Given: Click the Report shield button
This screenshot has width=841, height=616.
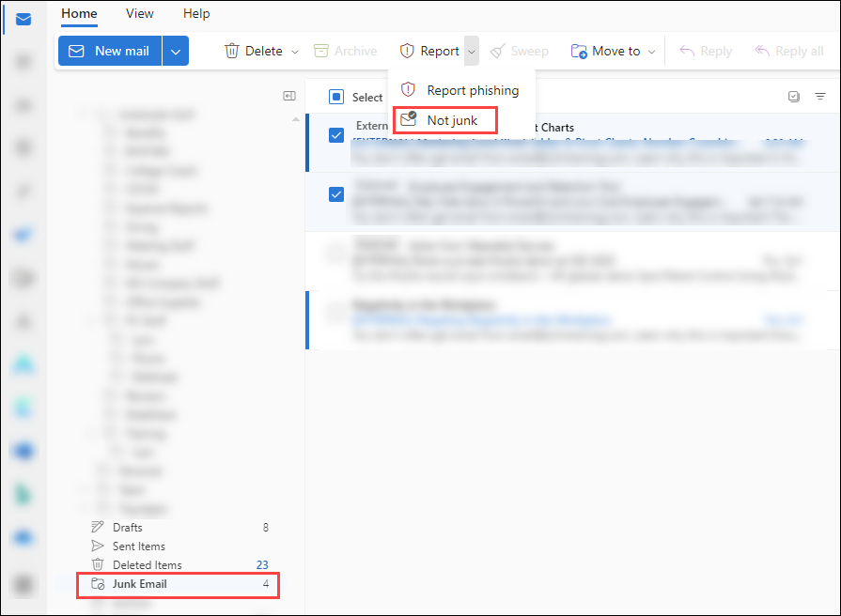Looking at the screenshot, I should (x=429, y=51).
